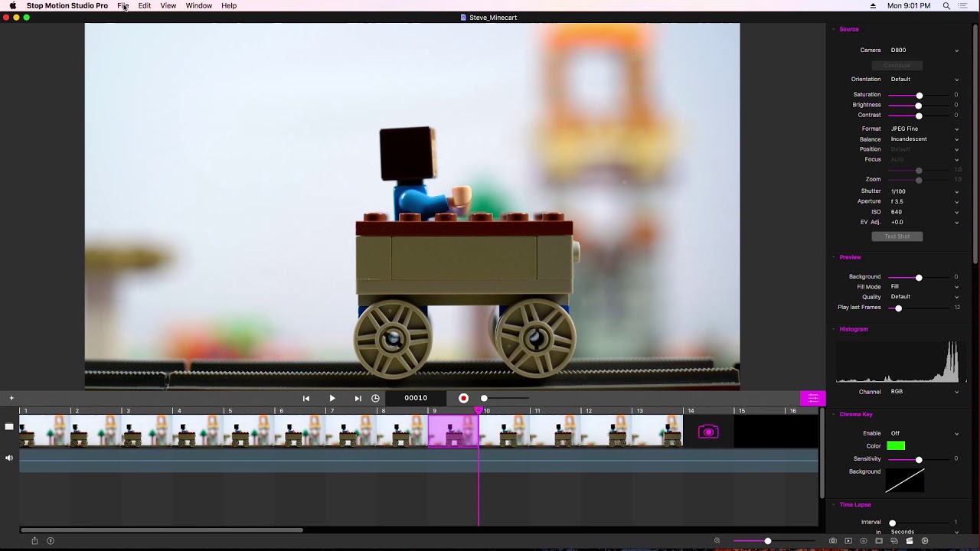This screenshot has height=551, width=980.
Task: Open the Orientation dropdown
Action: [924, 80]
